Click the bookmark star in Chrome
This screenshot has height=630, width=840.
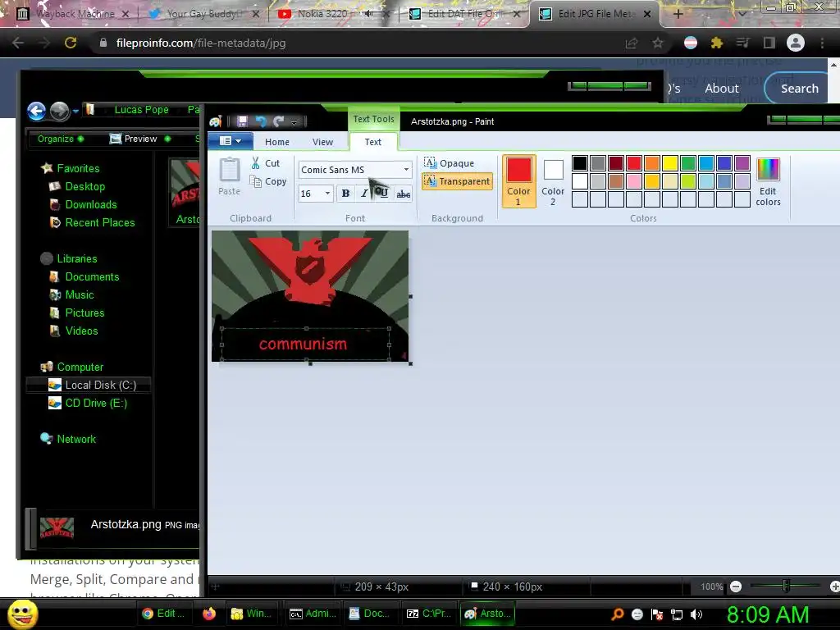[x=658, y=43]
